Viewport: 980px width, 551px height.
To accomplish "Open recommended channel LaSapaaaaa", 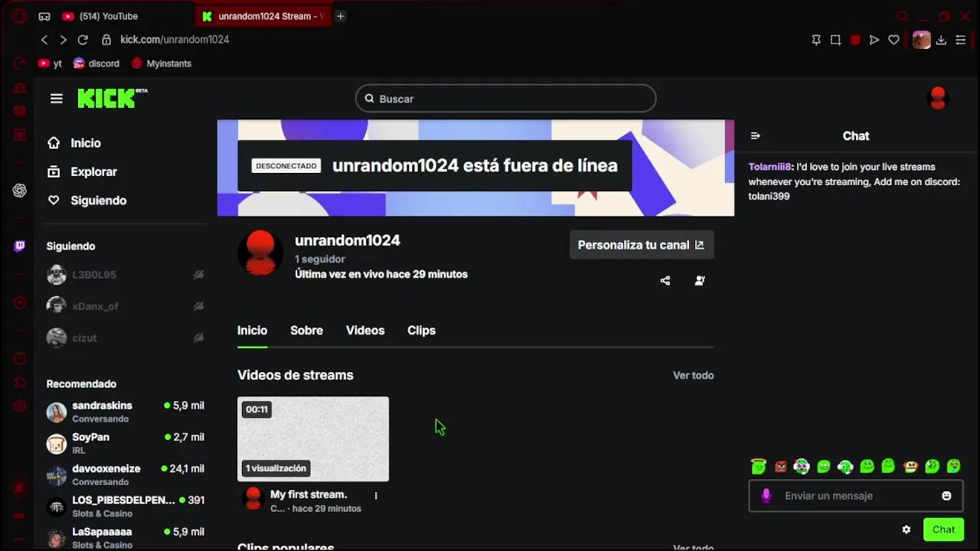I will [x=126, y=537].
